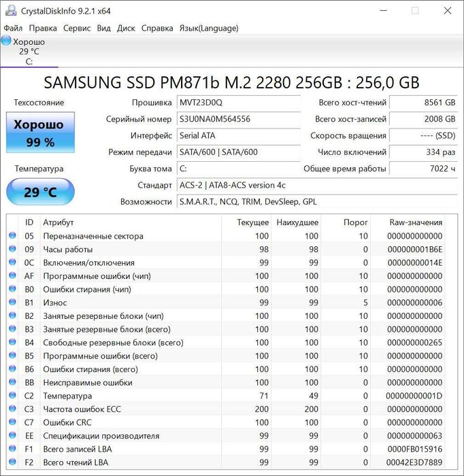Screen dimensions: 464x476
Task: Open the Файл menu
Action: tap(13, 29)
